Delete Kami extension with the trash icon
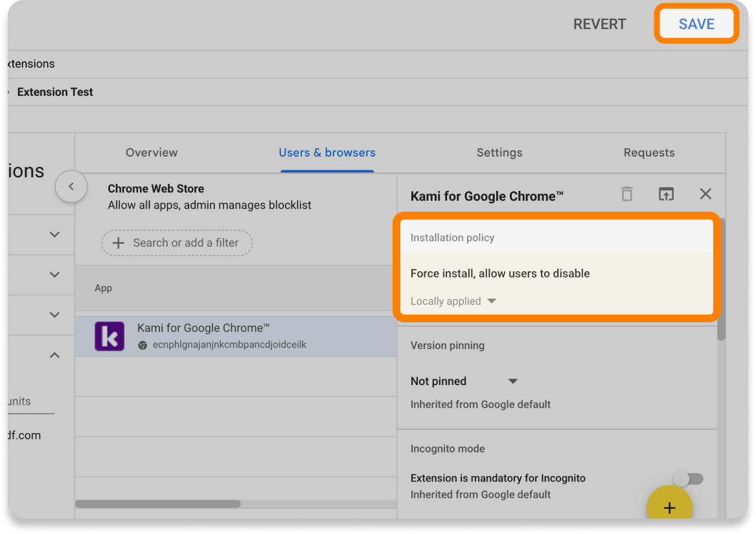 627,194
